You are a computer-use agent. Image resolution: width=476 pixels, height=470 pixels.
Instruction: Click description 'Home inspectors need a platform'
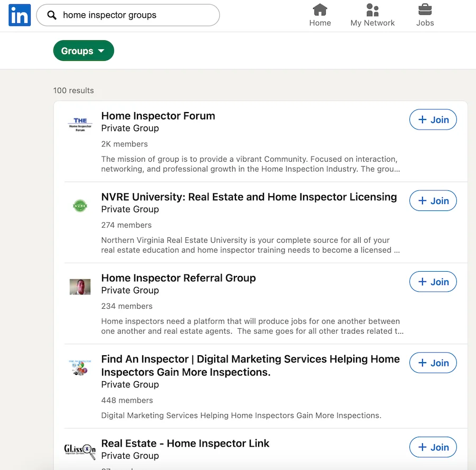[252, 326]
